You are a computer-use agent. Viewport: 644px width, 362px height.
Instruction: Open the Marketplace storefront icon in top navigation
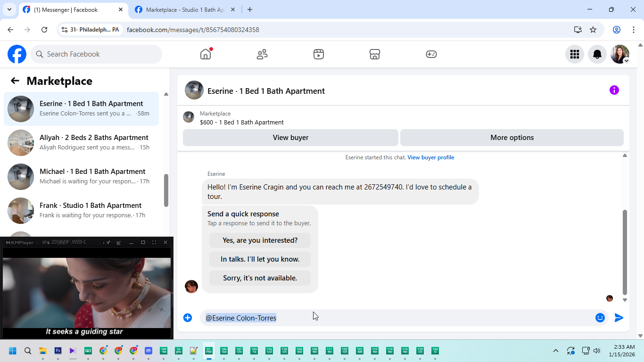pos(375,54)
